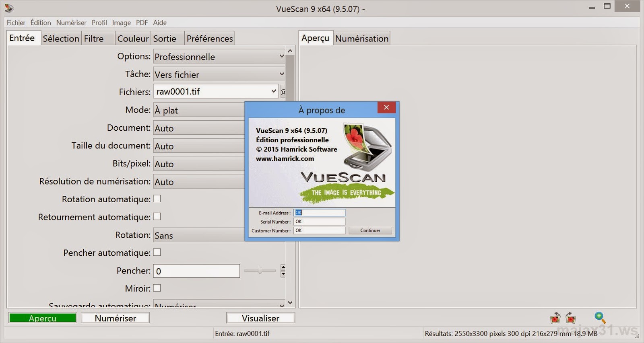Image resolution: width=644 pixels, height=343 pixels.
Task: Rotate the image right with the rotate icon
Action: pos(570,318)
